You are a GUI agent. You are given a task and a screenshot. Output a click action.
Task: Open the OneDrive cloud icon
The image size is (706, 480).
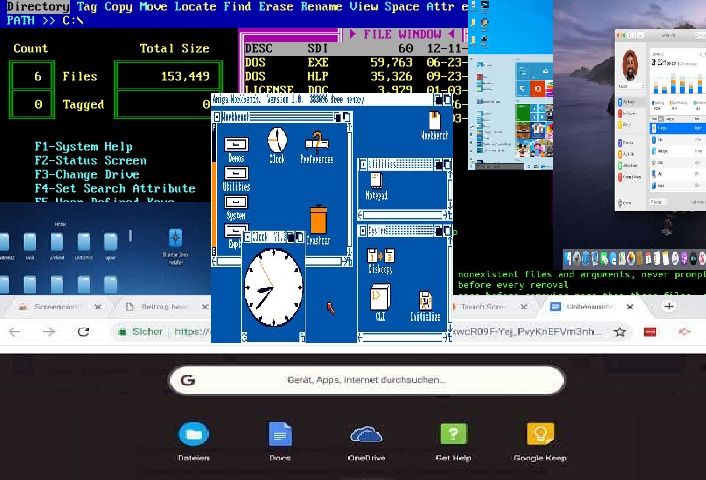click(366, 434)
